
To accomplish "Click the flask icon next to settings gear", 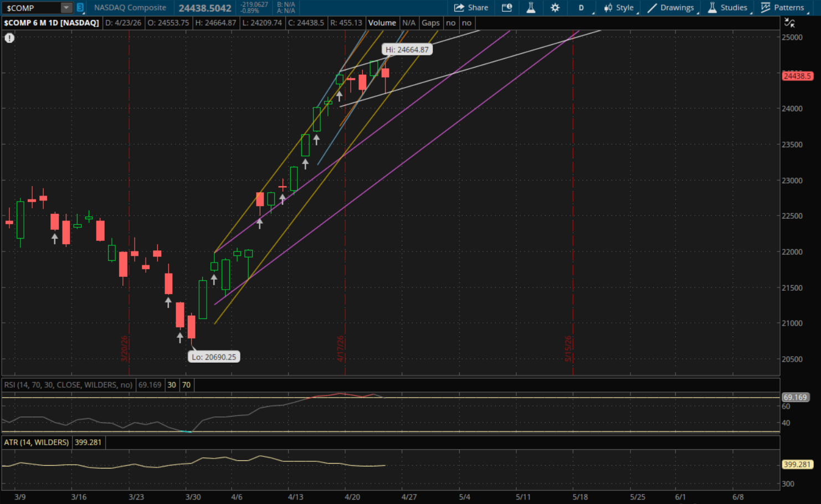I will [x=531, y=8].
